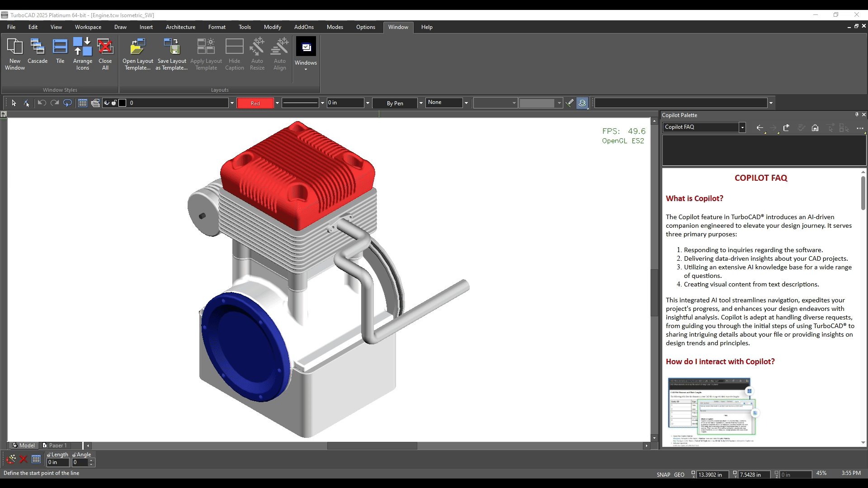Expand the Copilot FAQ dropdown
Viewport: 868px width, 488px height.
742,127
